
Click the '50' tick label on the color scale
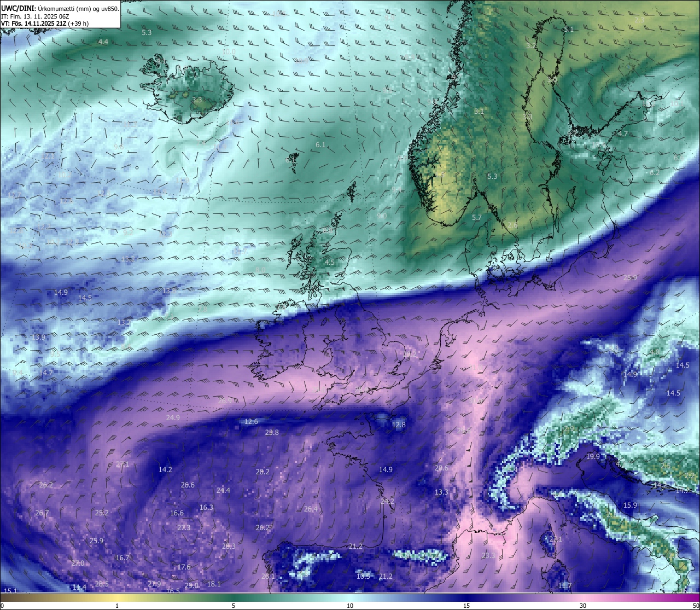tap(696, 606)
